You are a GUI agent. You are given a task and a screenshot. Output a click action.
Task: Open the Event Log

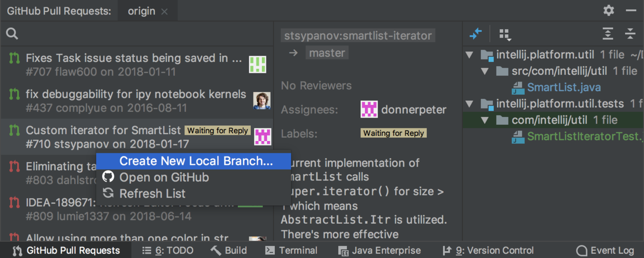coord(606,250)
